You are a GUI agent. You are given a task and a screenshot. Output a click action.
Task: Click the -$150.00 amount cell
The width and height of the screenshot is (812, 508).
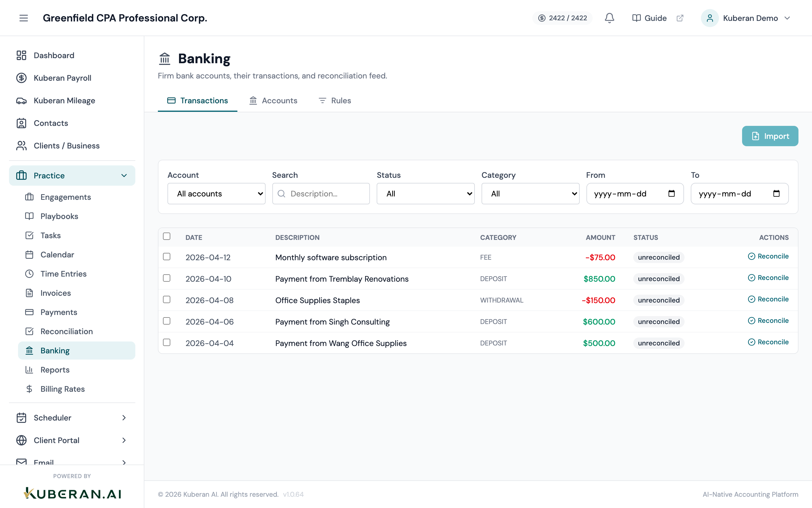tap(598, 300)
